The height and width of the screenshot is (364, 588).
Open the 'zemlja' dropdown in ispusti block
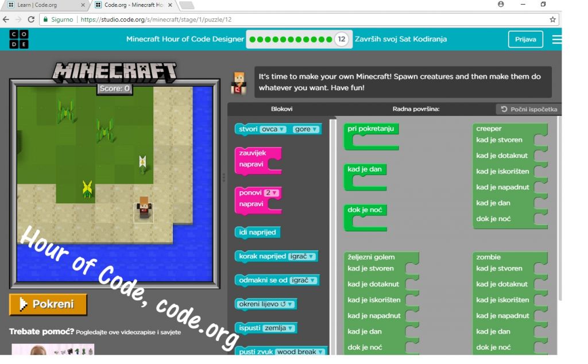(x=279, y=328)
